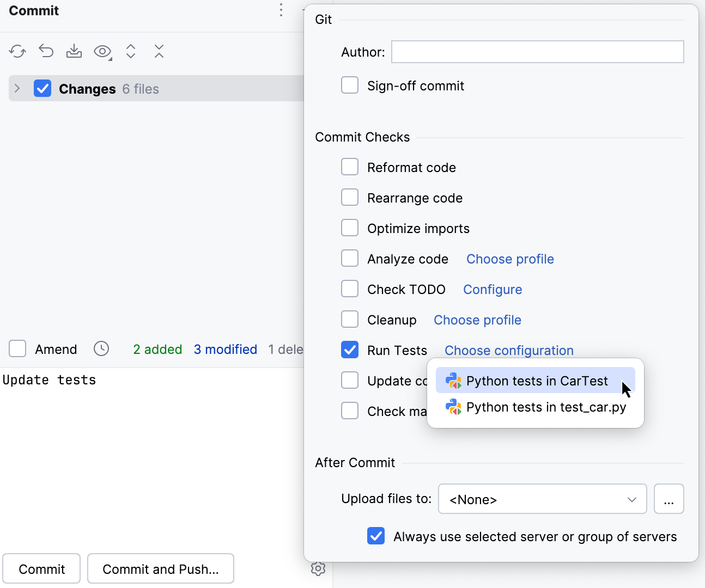The width and height of the screenshot is (705, 588).
Task: Open the Commit panel options menu
Action: coord(281,10)
